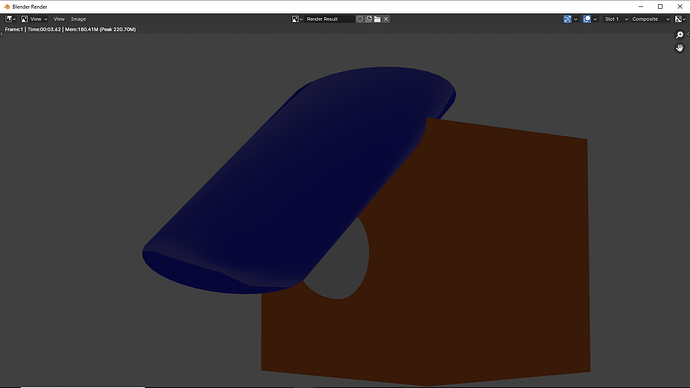Click the zoom magnifier gizmo
This screenshot has height=388, width=690.
coord(679,35)
